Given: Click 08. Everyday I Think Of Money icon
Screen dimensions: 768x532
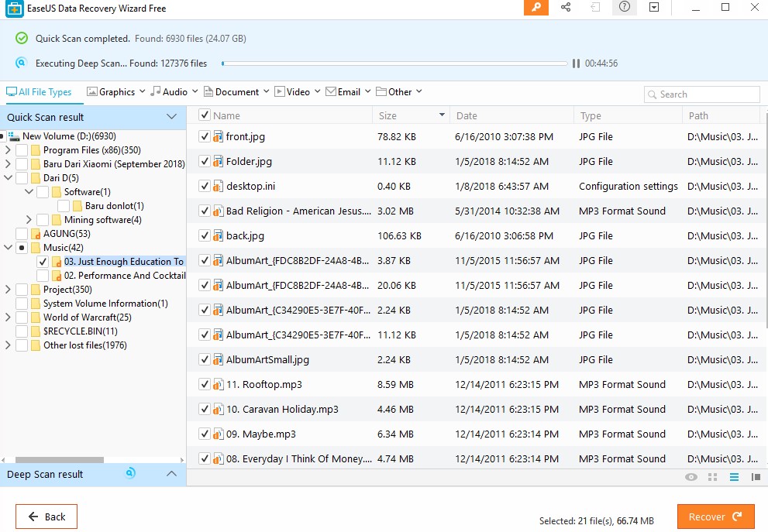Looking at the screenshot, I should [218, 458].
